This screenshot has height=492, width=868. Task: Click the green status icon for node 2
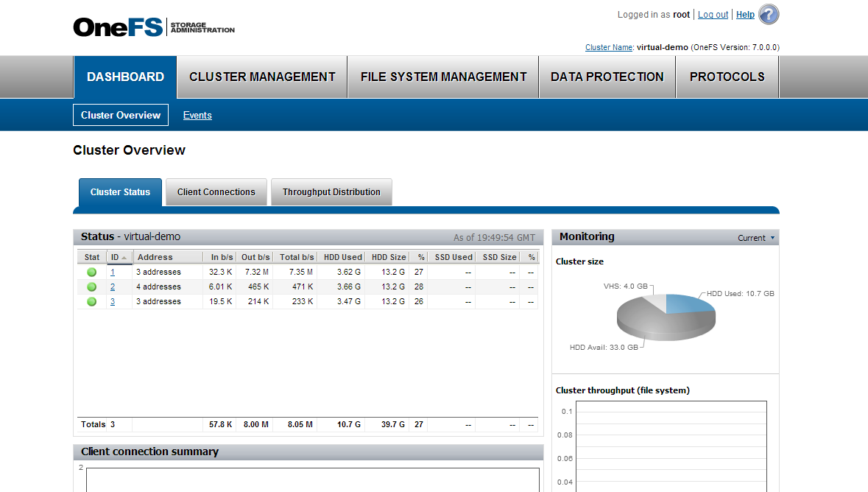pyautogui.click(x=91, y=286)
